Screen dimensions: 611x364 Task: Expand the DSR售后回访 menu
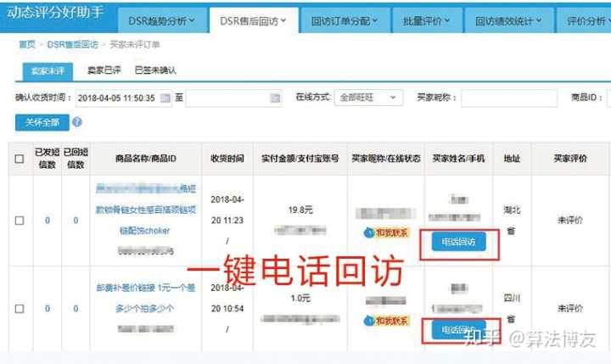point(253,20)
